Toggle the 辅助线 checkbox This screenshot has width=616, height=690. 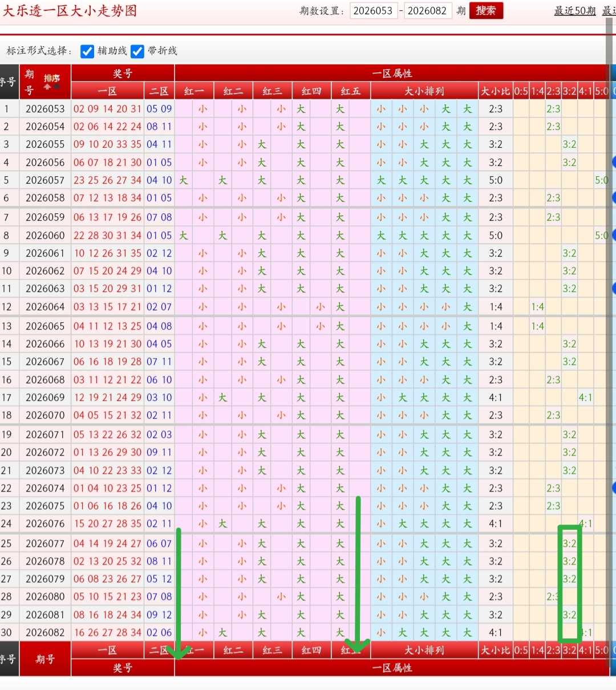[x=87, y=51]
